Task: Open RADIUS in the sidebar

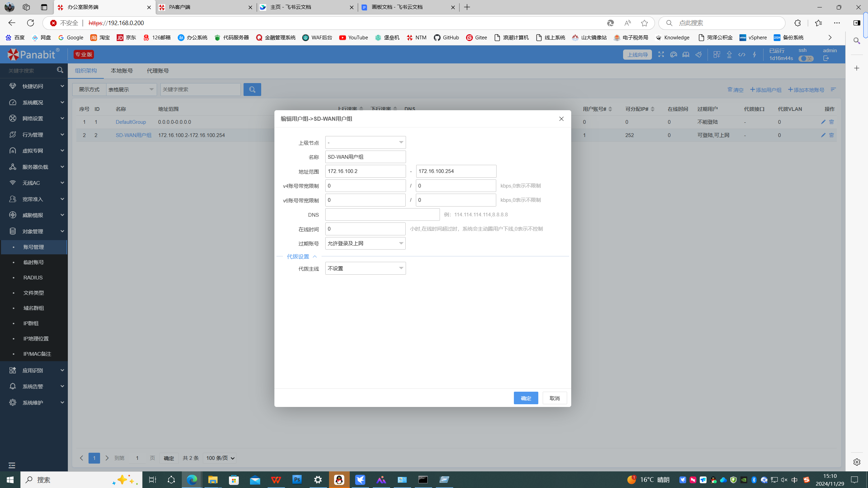Action: tap(33, 277)
